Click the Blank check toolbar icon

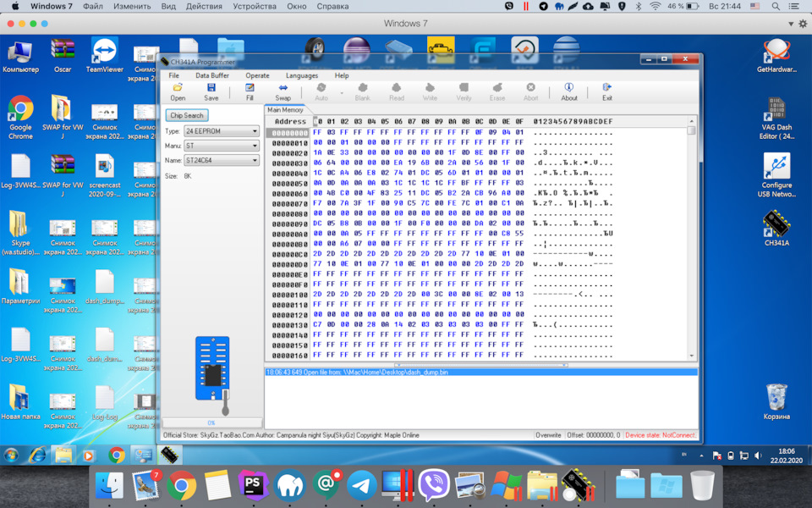click(x=363, y=91)
